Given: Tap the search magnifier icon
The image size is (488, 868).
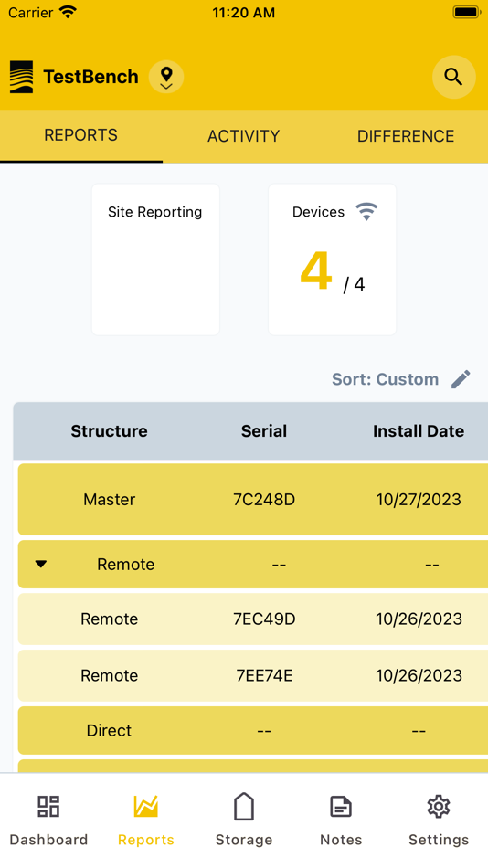Looking at the screenshot, I should (453, 77).
